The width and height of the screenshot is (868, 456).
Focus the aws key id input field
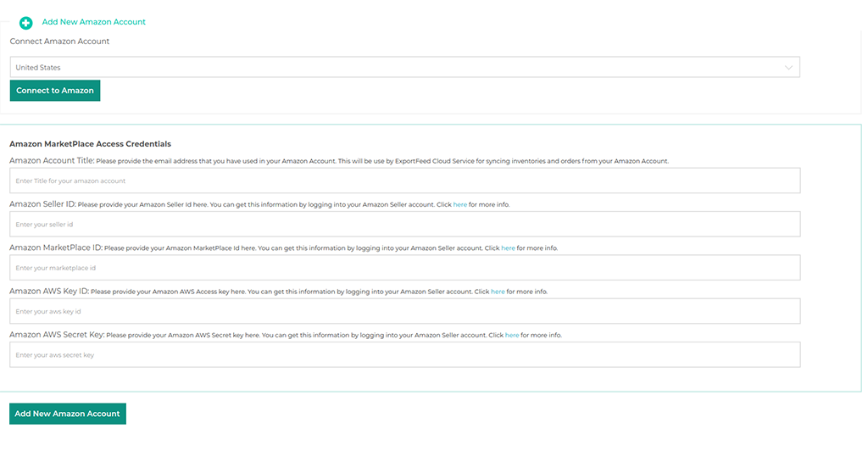click(x=404, y=311)
